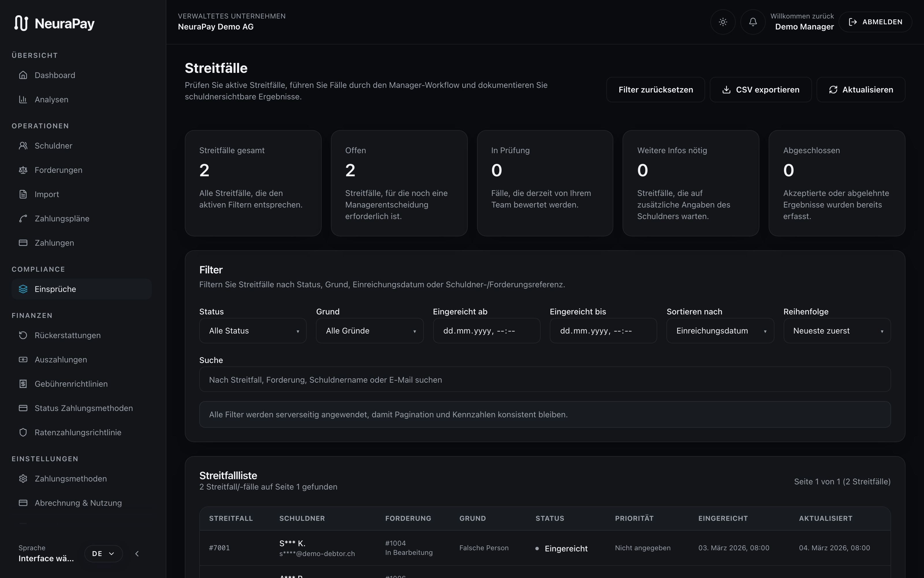Image resolution: width=924 pixels, height=578 pixels.
Task: Focus the Eingereicht ab date field
Action: [x=487, y=331]
